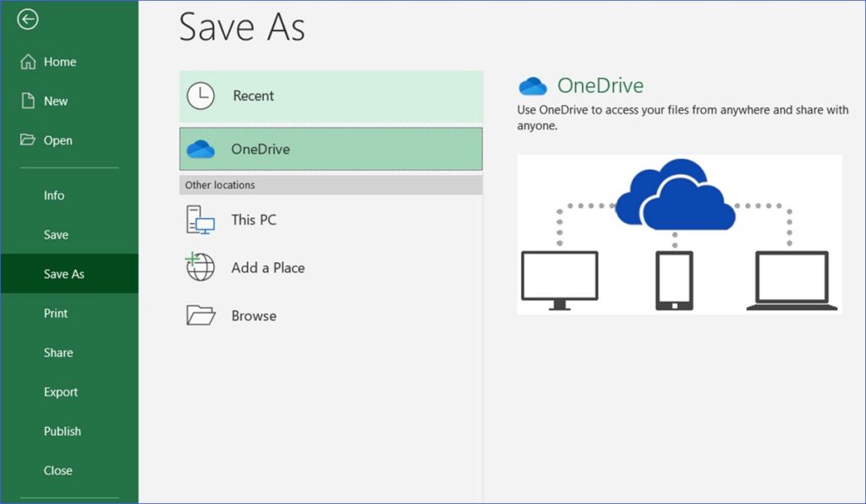Click the OneDrive cloud icon in locations list
The image size is (866, 504).
(x=200, y=150)
